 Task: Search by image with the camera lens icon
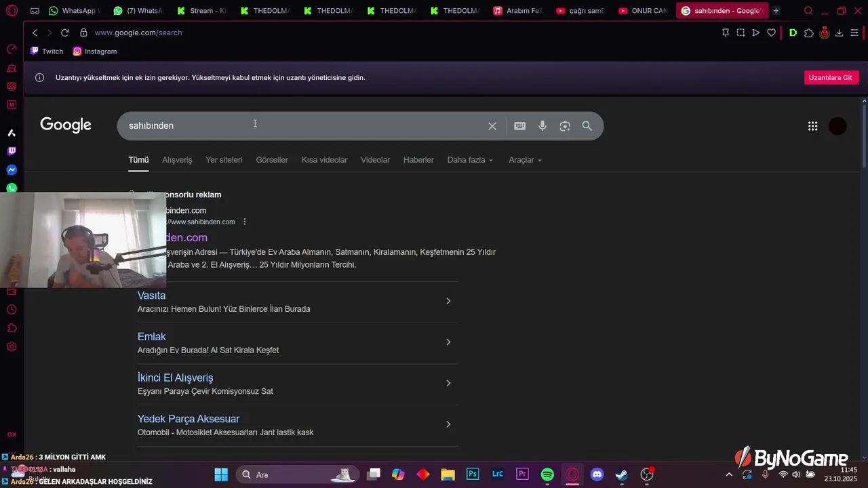pos(565,126)
